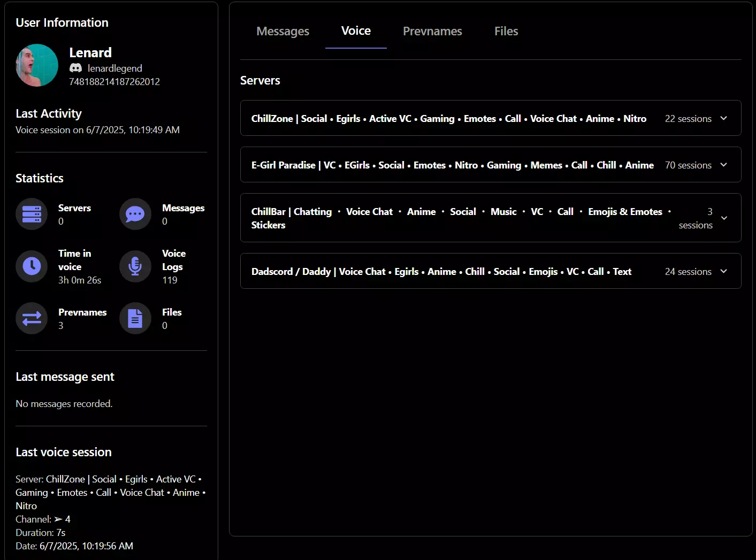Click the ChillZone server row title

(449, 118)
